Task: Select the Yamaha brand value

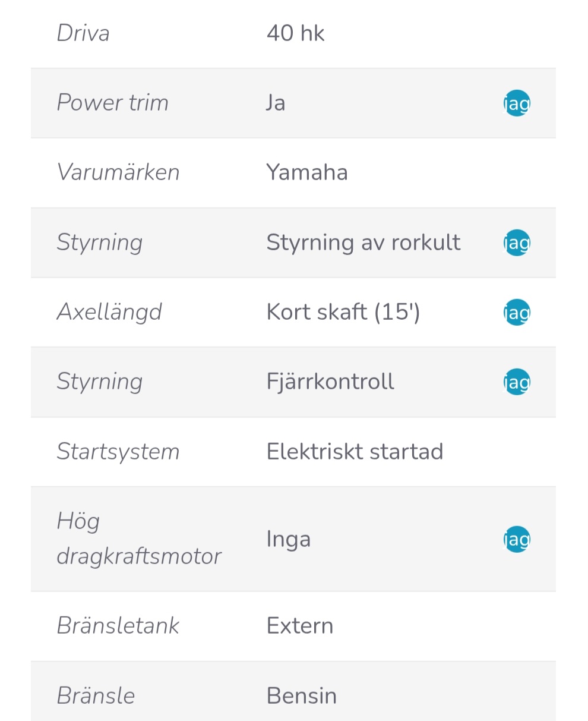Action: pyautogui.click(x=307, y=172)
